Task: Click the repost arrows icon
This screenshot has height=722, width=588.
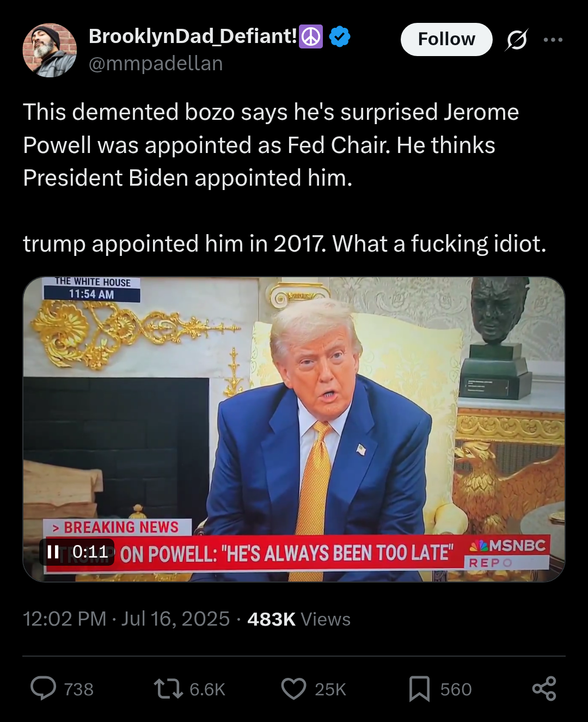Action: click(x=168, y=688)
